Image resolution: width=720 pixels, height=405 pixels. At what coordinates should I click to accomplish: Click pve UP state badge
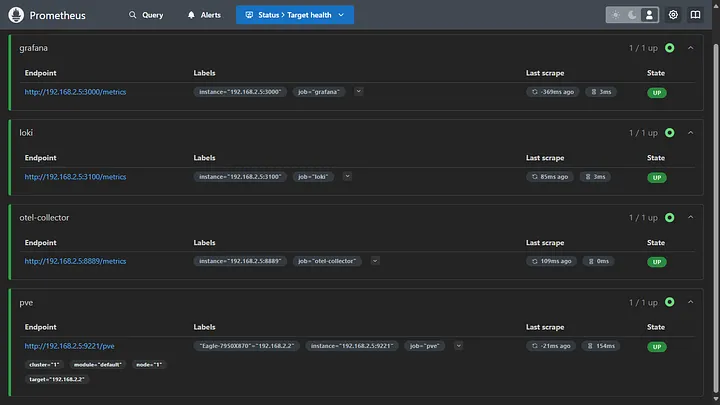tap(657, 347)
